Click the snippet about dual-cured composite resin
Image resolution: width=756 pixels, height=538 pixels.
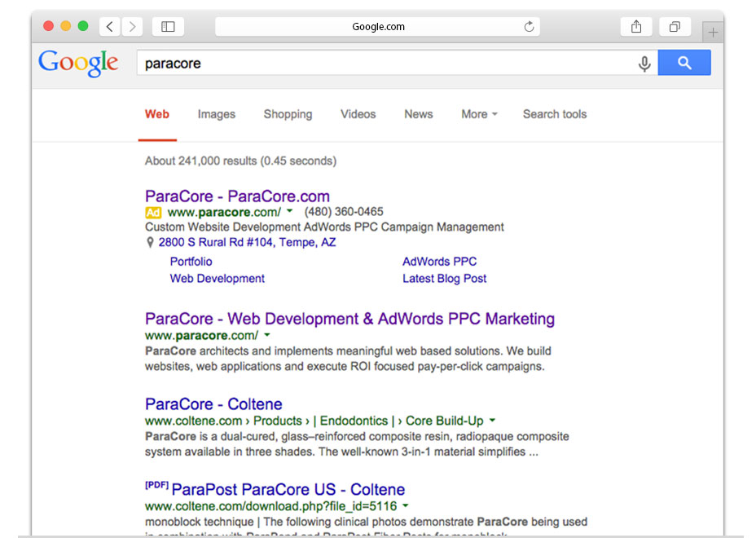357,444
